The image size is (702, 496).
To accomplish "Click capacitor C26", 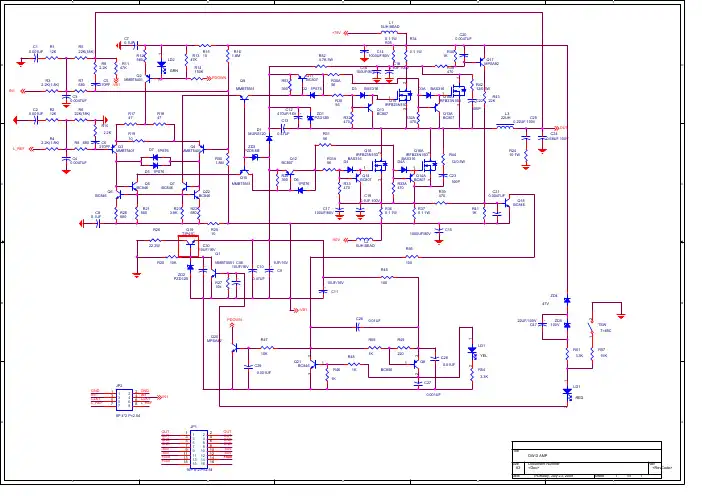I will [x=358, y=327].
